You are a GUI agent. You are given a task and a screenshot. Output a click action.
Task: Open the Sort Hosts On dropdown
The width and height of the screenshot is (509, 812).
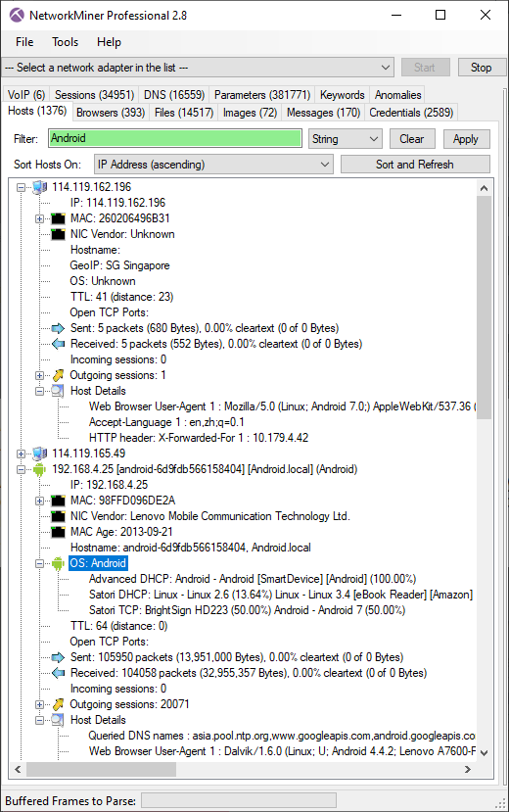[213, 165]
